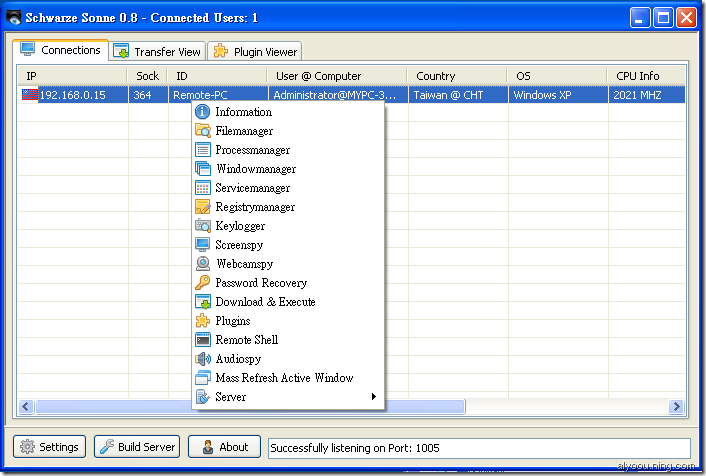Click the Plugins puzzle piece icon
The height and width of the screenshot is (476, 706).
(x=203, y=321)
